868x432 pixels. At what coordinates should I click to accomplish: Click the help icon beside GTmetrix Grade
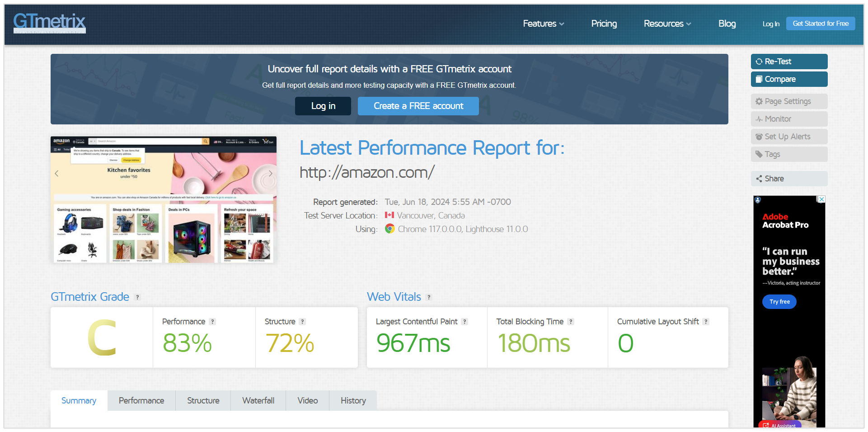(x=138, y=297)
